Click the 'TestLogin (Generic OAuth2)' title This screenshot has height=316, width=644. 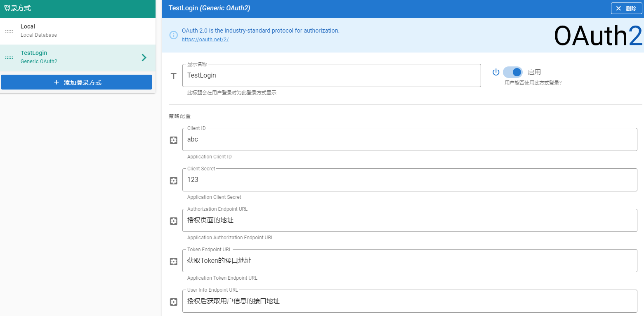pos(209,8)
